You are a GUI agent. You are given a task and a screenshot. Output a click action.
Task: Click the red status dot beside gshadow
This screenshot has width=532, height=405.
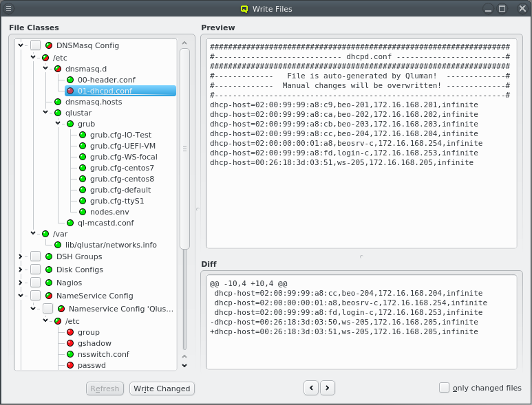pos(70,343)
